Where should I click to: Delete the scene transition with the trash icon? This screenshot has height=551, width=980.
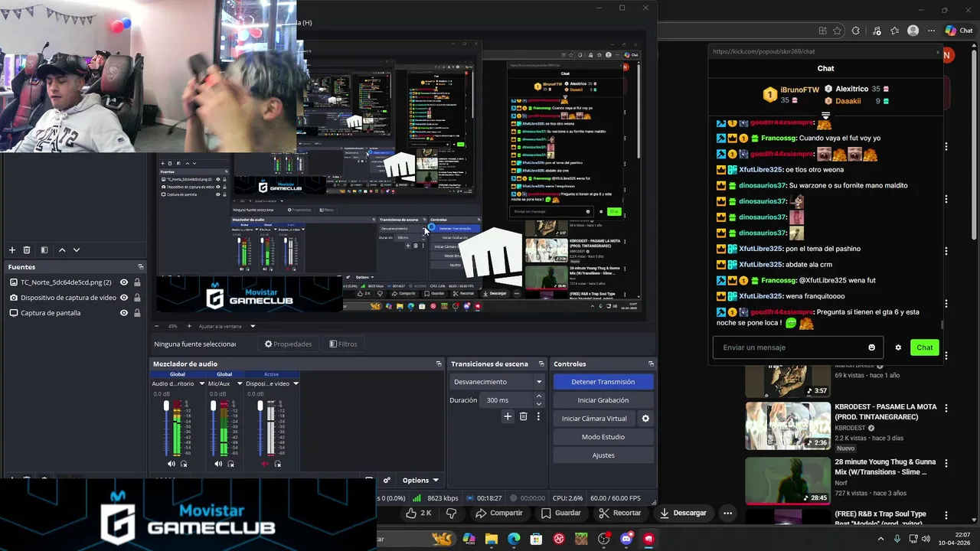coord(523,416)
